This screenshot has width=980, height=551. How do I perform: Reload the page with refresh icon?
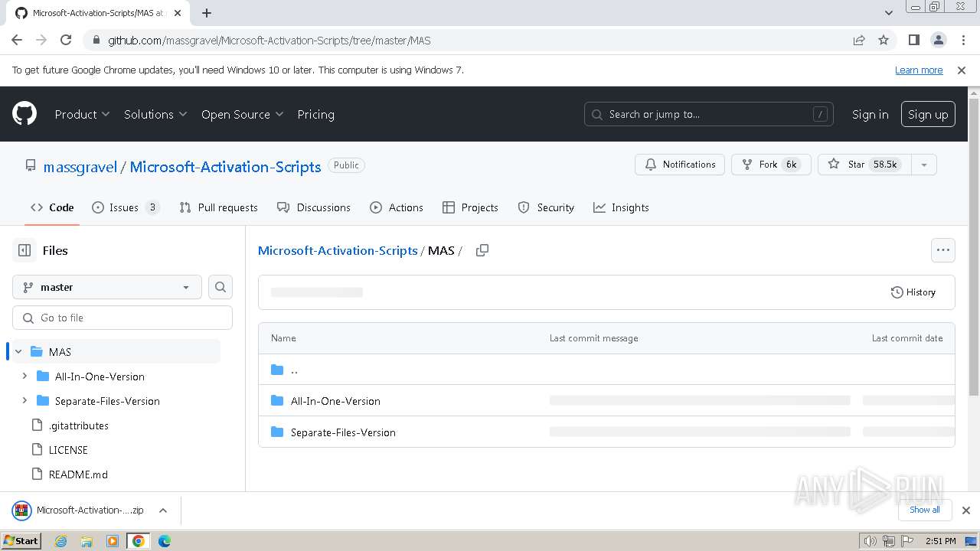coord(66,41)
